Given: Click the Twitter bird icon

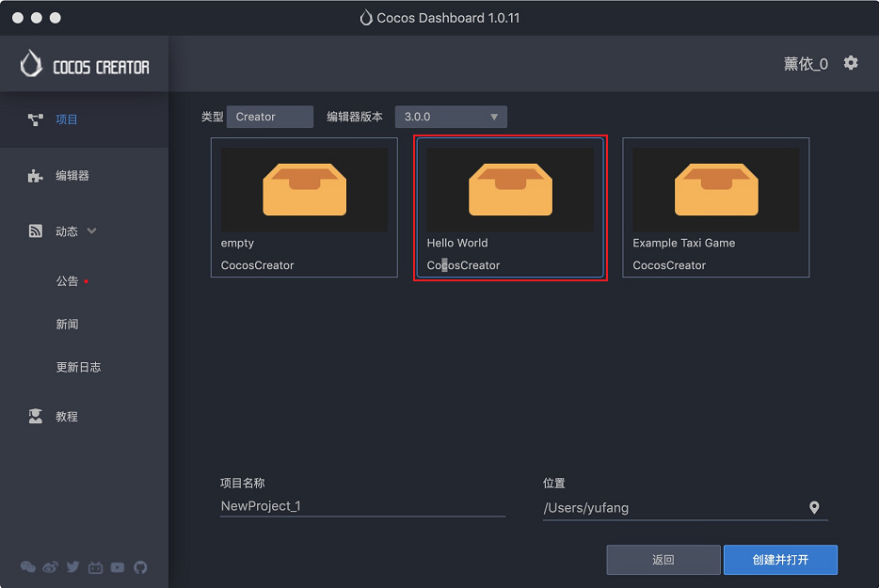Looking at the screenshot, I should tap(72, 567).
